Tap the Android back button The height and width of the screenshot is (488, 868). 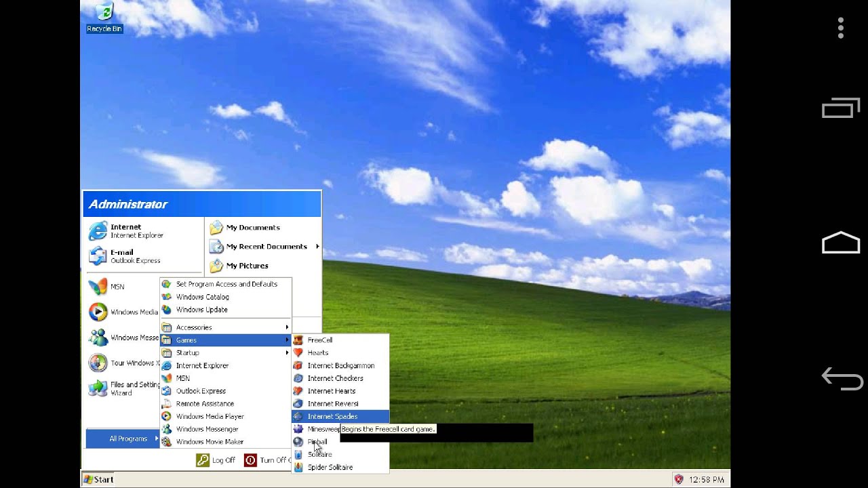click(x=842, y=379)
